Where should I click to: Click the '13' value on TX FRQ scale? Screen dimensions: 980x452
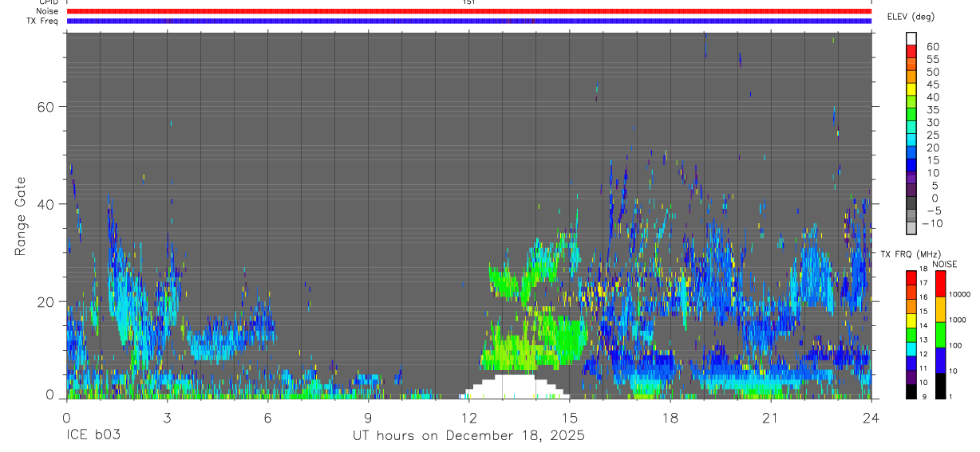coord(923,340)
